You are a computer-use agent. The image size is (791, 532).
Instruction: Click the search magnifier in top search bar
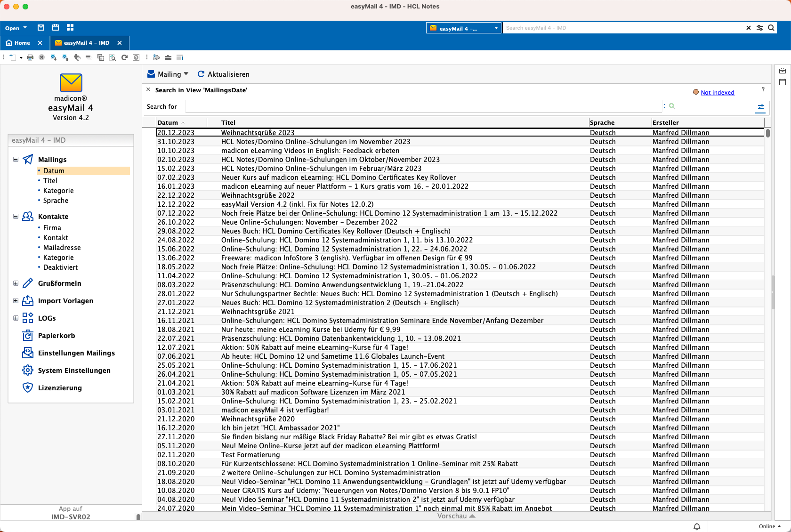[x=771, y=28]
